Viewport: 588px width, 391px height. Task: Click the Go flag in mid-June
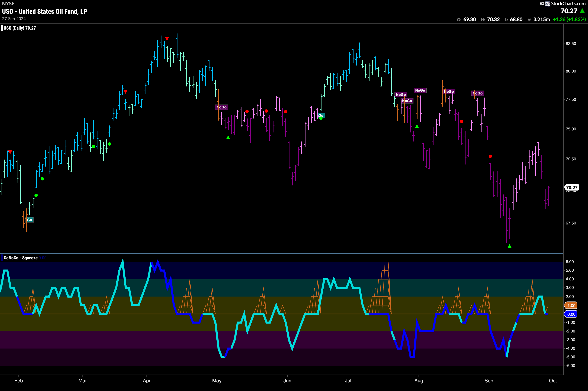click(x=321, y=115)
